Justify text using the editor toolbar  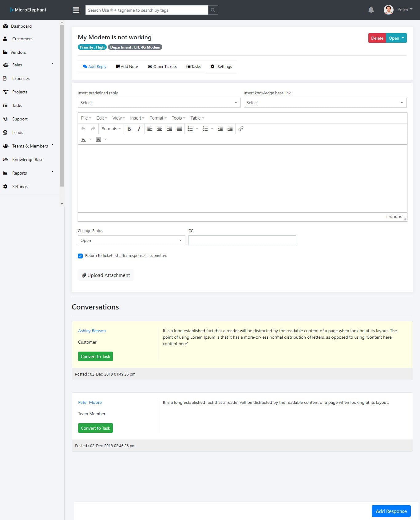(179, 129)
